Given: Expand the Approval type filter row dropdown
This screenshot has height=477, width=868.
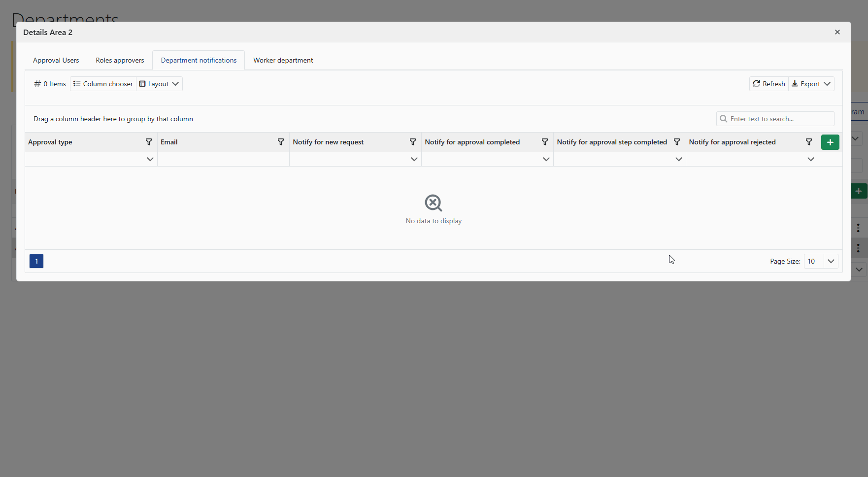Looking at the screenshot, I should tap(150, 159).
